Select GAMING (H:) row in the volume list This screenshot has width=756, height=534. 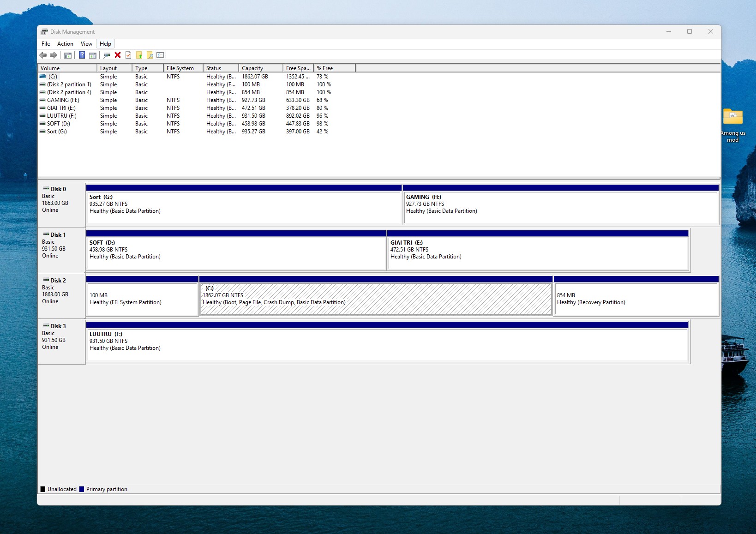pos(63,100)
